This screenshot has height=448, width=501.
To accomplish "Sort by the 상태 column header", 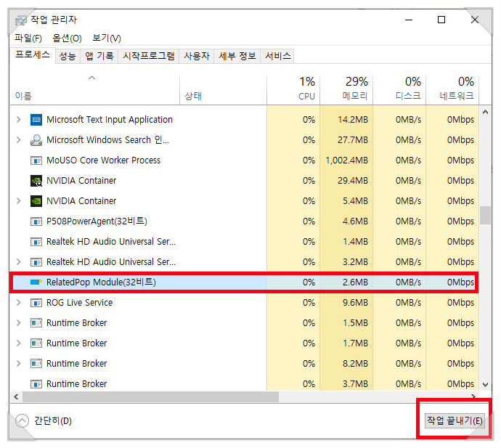I will [x=223, y=90].
